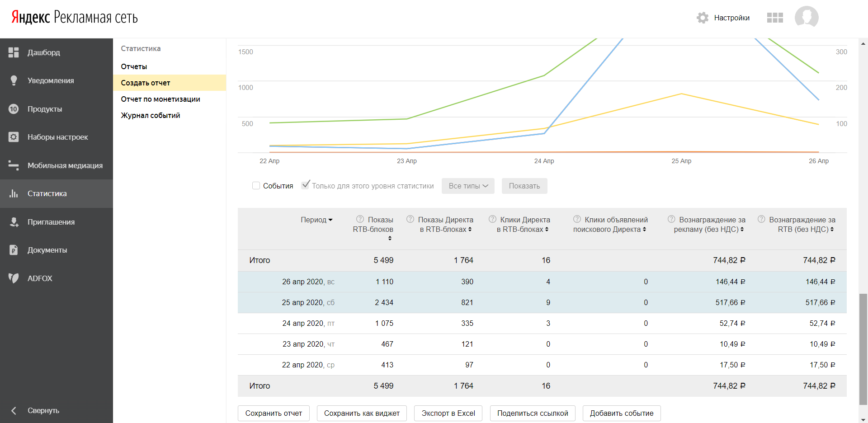Sort by 'Клики Директа в RTB-блоках' column
This screenshot has height=423, width=868.
click(x=524, y=225)
